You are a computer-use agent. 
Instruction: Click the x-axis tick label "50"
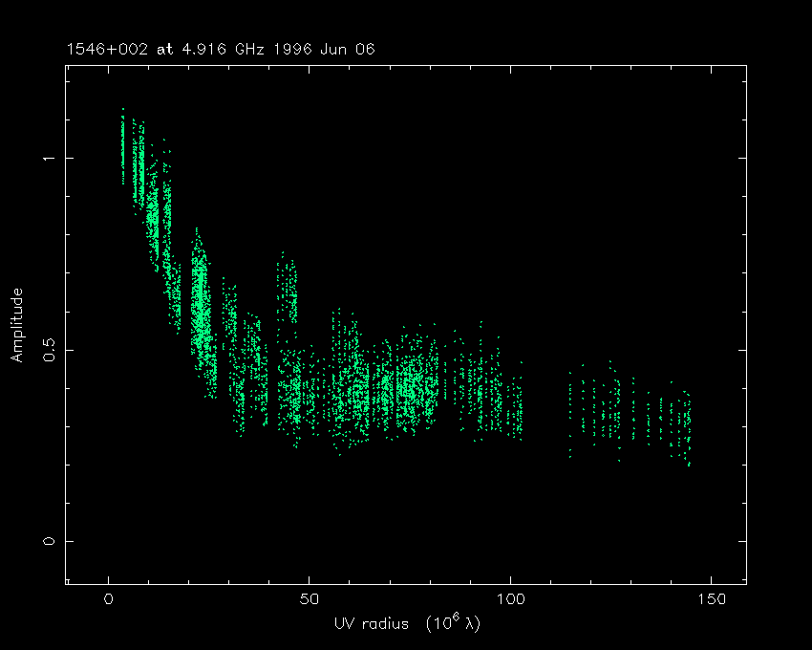[x=309, y=599]
